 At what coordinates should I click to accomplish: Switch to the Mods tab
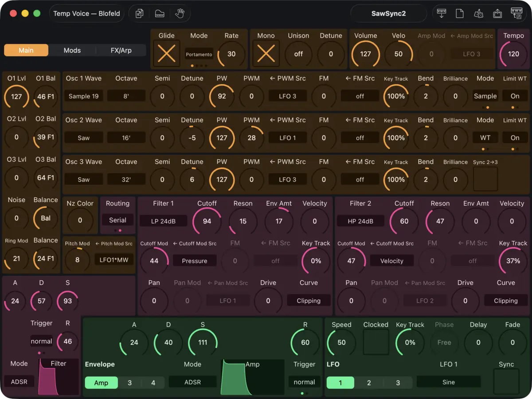click(72, 50)
